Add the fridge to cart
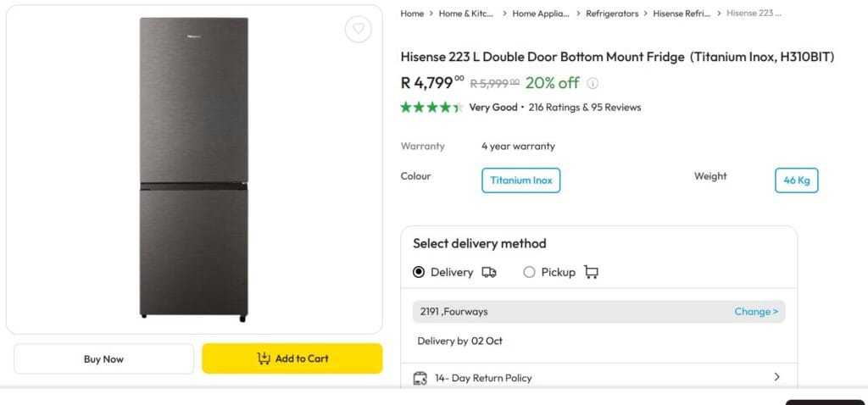Image resolution: width=868 pixels, height=405 pixels. tap(292, 358)
